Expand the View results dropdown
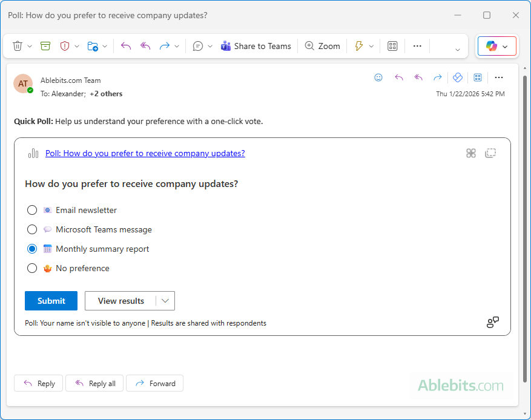This screenshot has width=531, height=420. pos(165,301)
